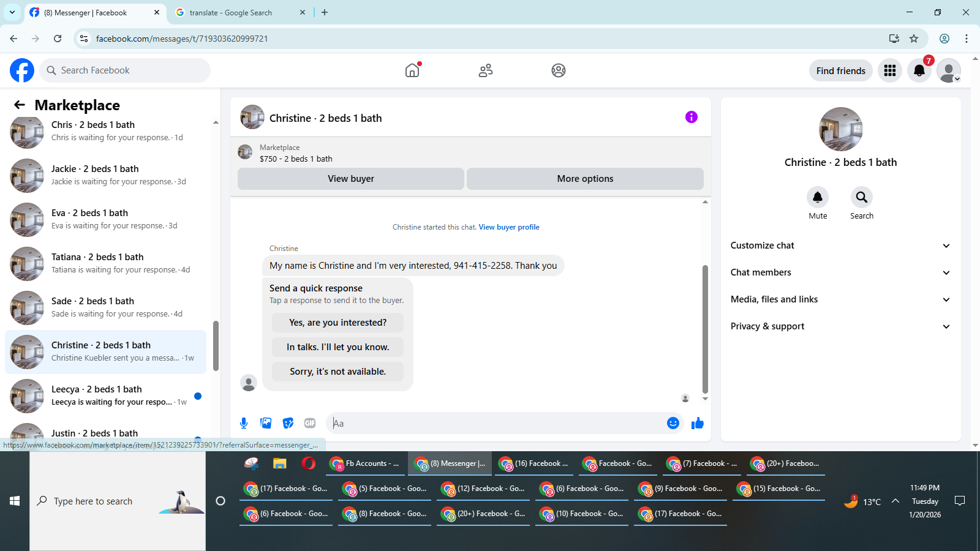The width and height of the screenshot is (980, 551).
Task: Open File Explorer from the taskbar
Action: (280, 463)
